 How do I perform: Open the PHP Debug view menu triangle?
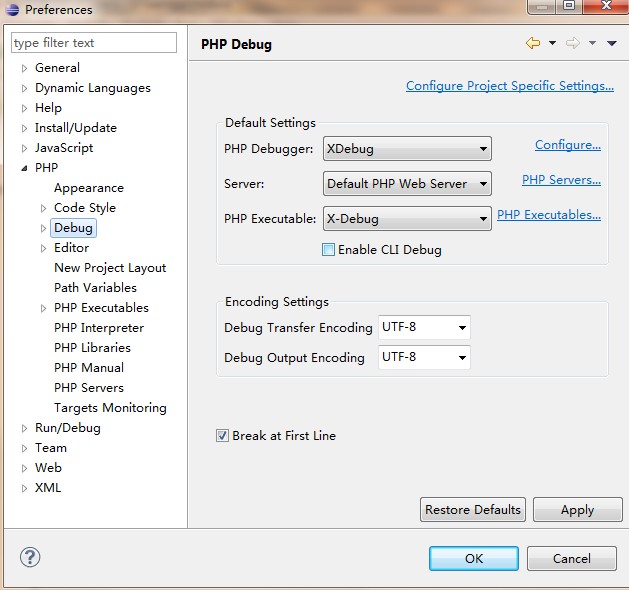611,43
